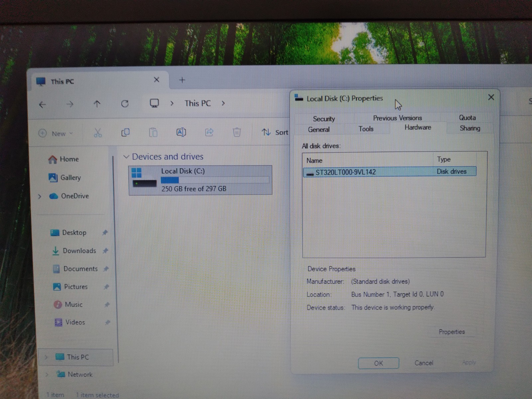Screen dimensions: 532x399
Task: Click the Local Disk (C:) usage bar
Action: pyautogui.click(x=215, y=180)
